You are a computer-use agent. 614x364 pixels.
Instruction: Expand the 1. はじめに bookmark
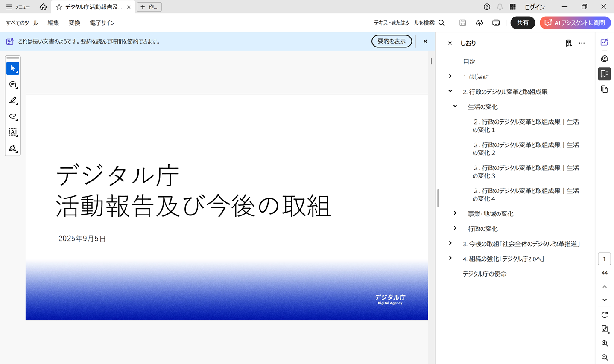coord(450,76)
